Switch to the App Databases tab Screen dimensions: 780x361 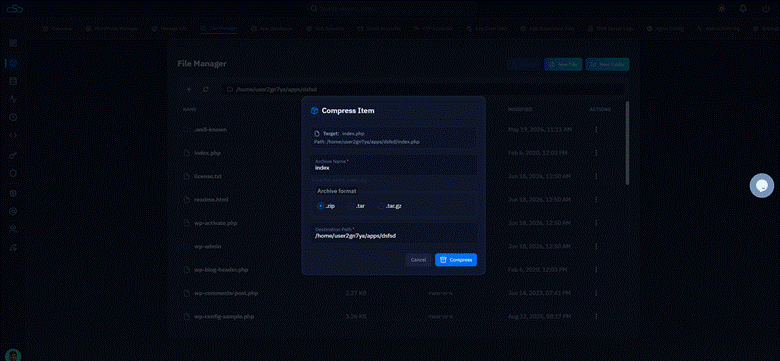pos(272,29)
